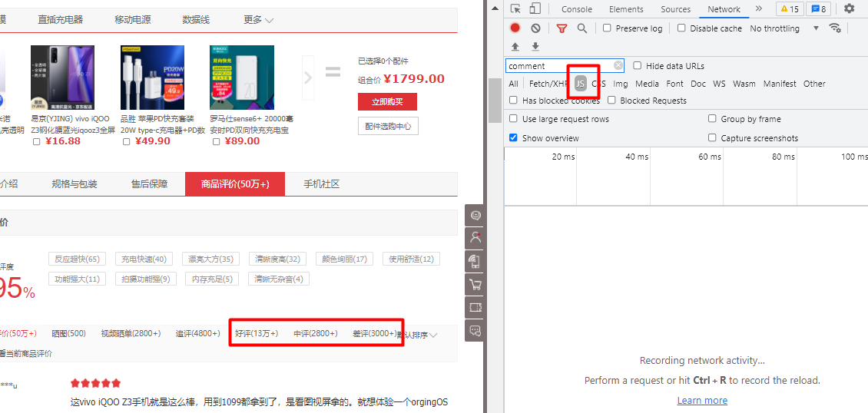Uncheck Show overview
This screenshot has height=413, width=868.
(x=513, y=137)
